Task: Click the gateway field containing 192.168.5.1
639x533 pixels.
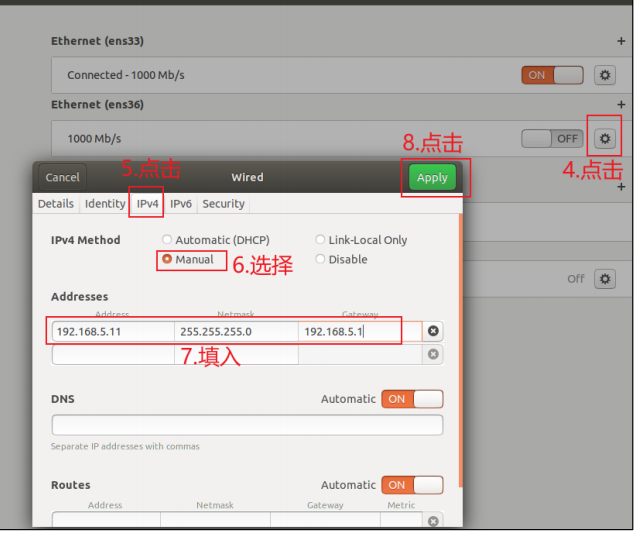Action: (360, 331)
